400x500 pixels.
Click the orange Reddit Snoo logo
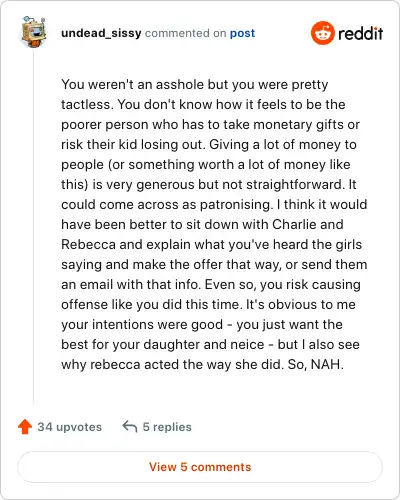tap(322, 33)
